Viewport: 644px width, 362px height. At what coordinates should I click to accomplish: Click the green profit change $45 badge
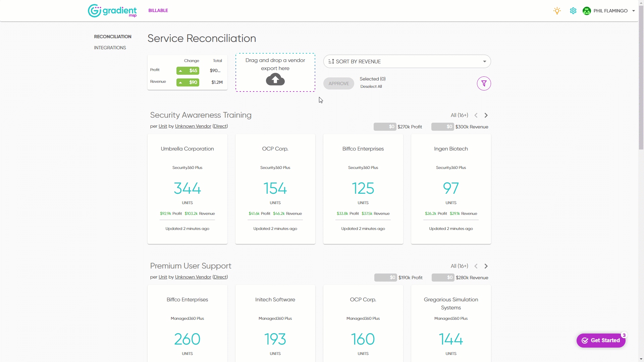[x=188, y=71]
